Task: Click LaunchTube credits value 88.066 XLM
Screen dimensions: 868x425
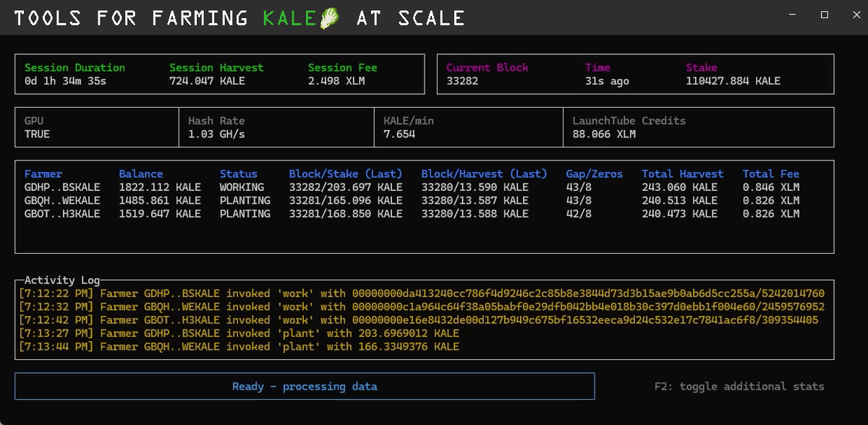Action: tap(604, 134)
